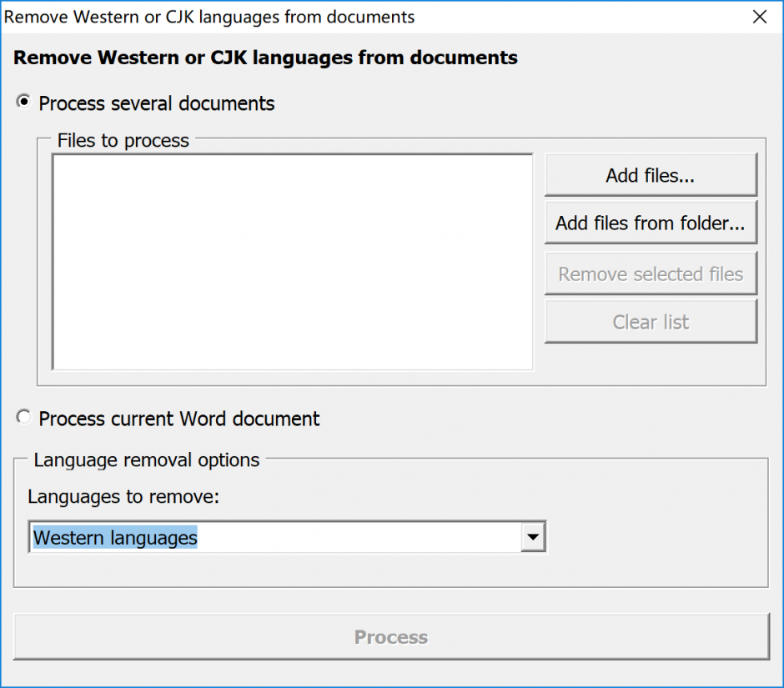The width and height of the screenshot is (784, 688).
Task: Click Add files from folder... button
Action: tap(651, 223)
